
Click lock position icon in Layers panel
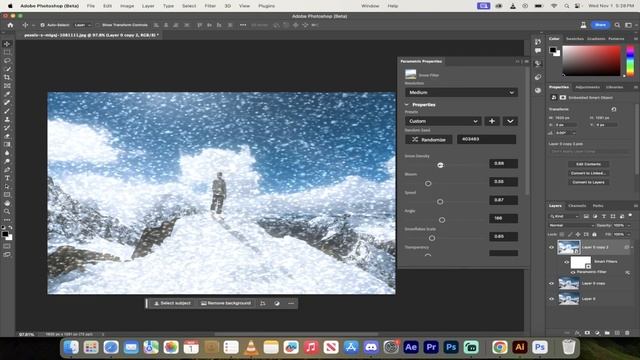click(578, 234)
